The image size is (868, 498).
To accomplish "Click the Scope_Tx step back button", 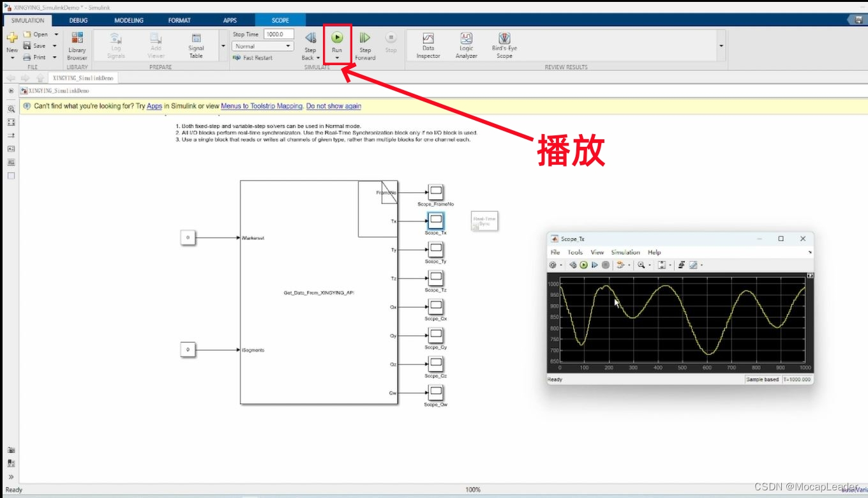I will click(573, 265).
